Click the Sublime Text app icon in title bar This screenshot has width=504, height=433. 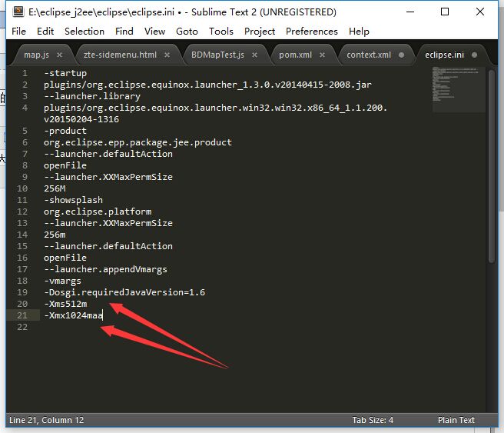(18, 12)
